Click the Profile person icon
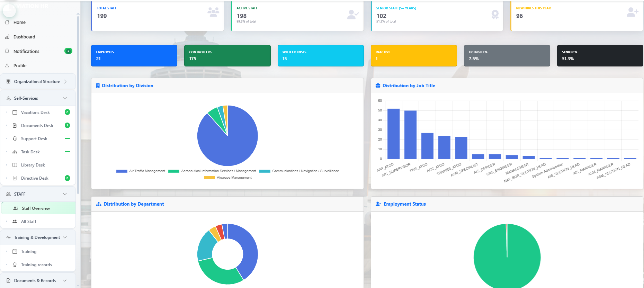The width and height of the screenshot is (644, 288). [x=7, y=65]
